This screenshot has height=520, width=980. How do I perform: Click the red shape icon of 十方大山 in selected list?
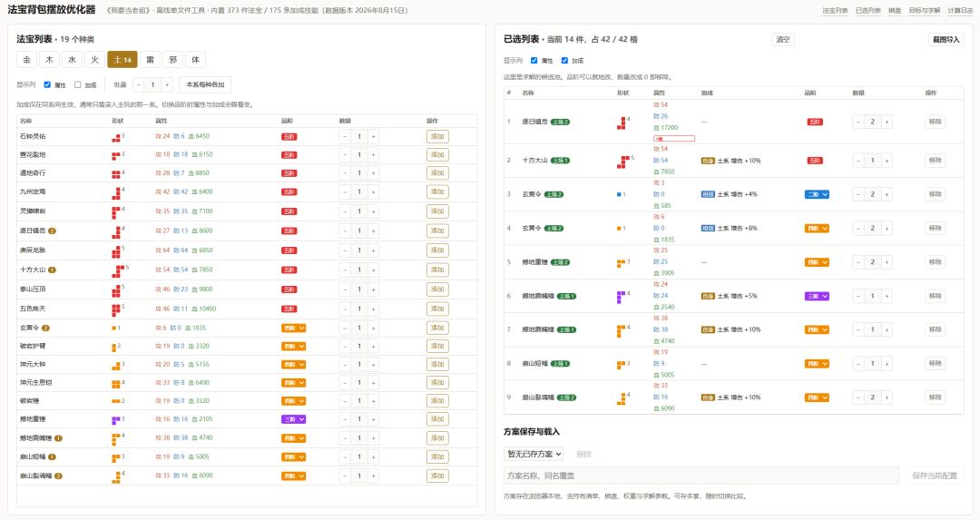point(623,162)
